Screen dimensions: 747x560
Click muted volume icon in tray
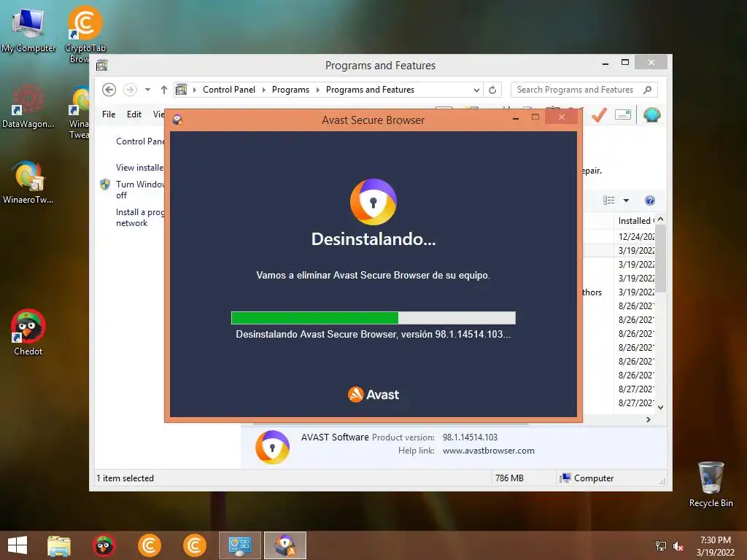point(678,546)
